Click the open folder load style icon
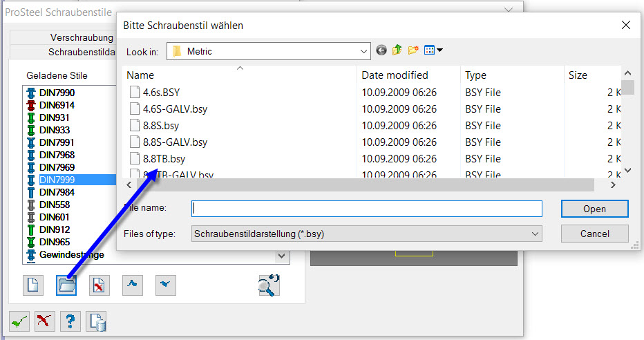The height and width of the screenshot is (340, 644). tap(66, 285)
